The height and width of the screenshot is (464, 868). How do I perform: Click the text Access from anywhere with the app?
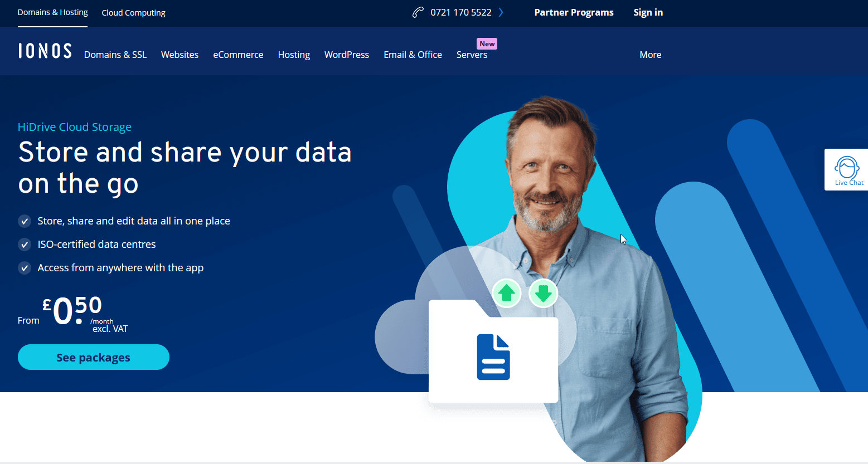[120, 268]
